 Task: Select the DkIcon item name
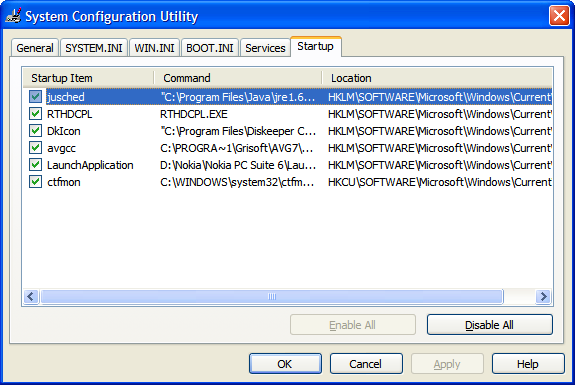(64, 131)
